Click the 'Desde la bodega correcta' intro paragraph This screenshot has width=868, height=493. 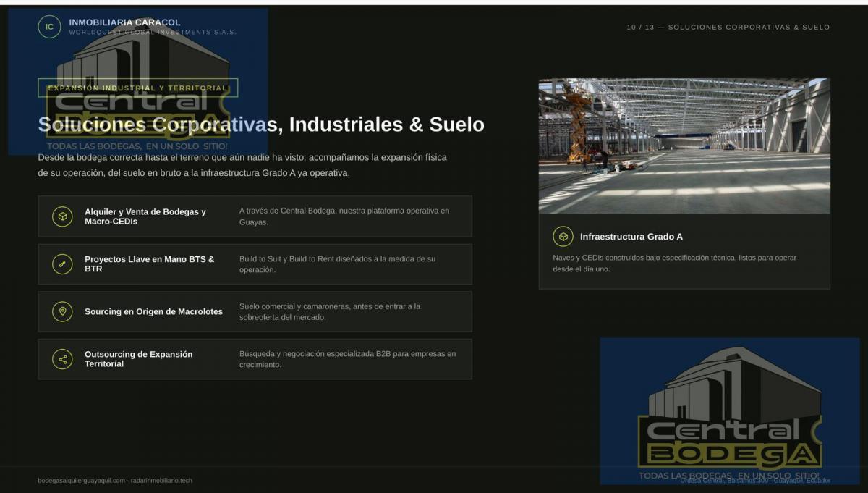point(242,165)
